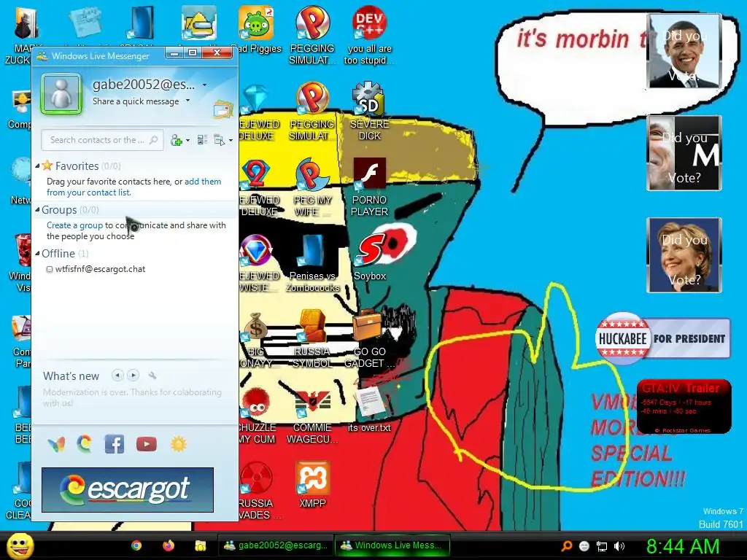The image size is (747, 560).
Task: Switch to Windows Live Mess... taskbar button
Action: point(392,545)
